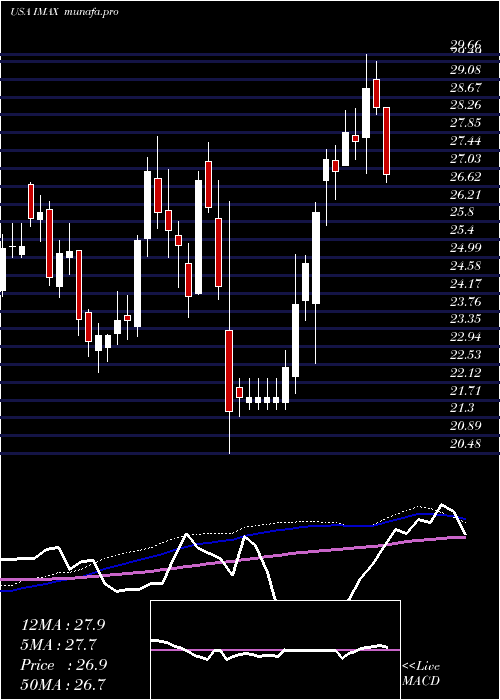
Task: Click the 21.71 price axis label
Action: (466, 390)
